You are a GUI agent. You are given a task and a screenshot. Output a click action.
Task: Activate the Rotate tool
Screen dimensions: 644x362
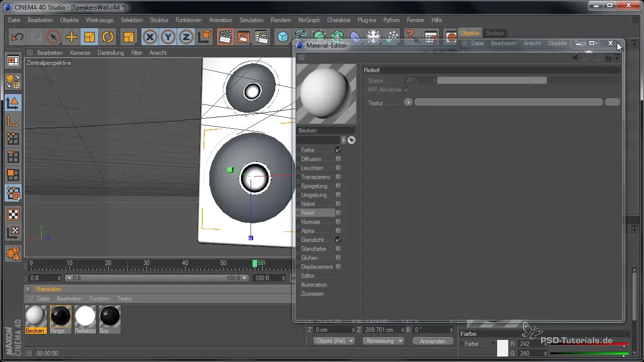coord(108,37)
